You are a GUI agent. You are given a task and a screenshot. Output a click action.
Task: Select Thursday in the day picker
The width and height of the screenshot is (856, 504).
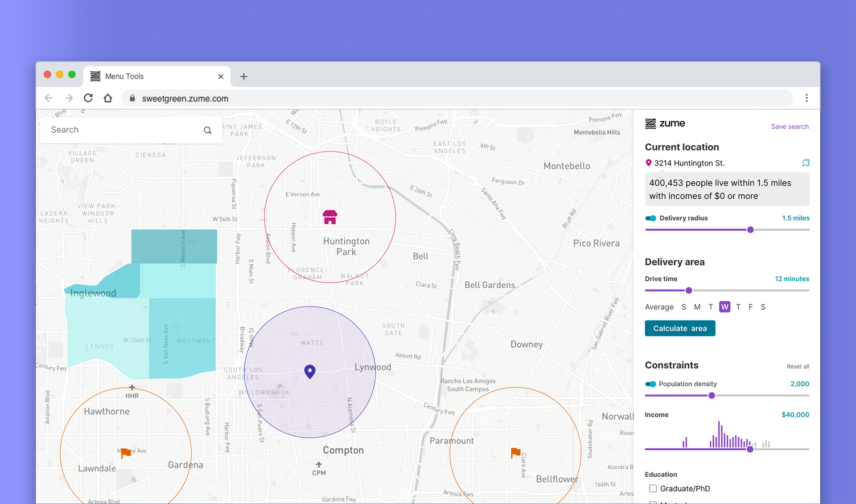tap(738, 307)
